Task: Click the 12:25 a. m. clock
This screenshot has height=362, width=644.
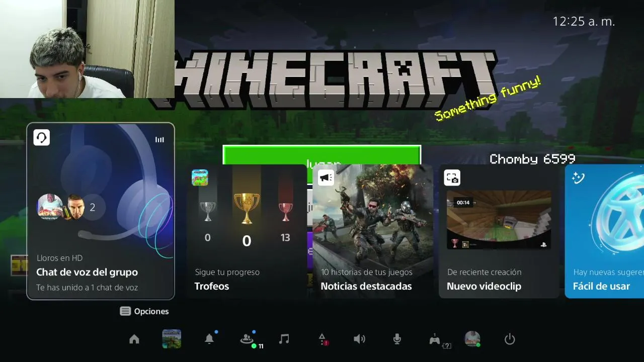Action: [584, 22]
